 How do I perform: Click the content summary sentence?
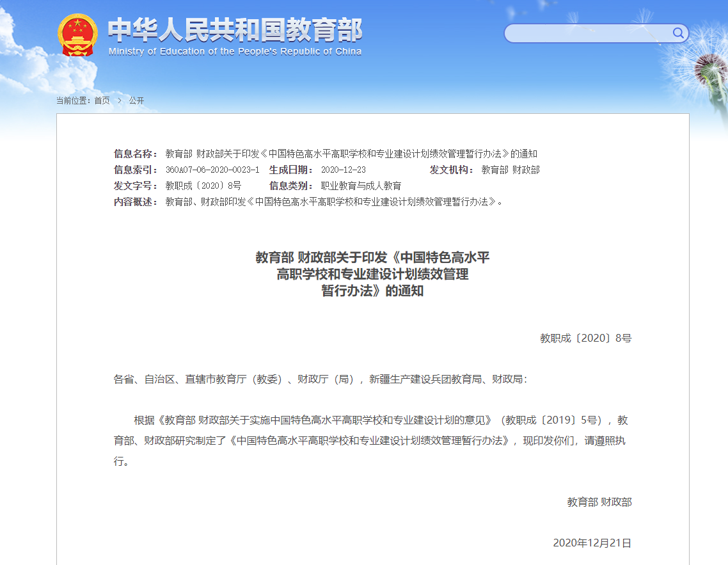[334, 202]
